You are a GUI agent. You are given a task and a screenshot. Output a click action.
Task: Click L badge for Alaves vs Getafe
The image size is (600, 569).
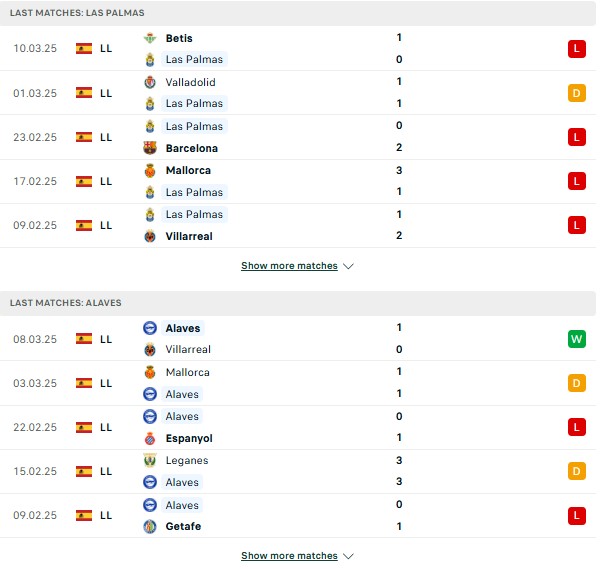(577, 515)
